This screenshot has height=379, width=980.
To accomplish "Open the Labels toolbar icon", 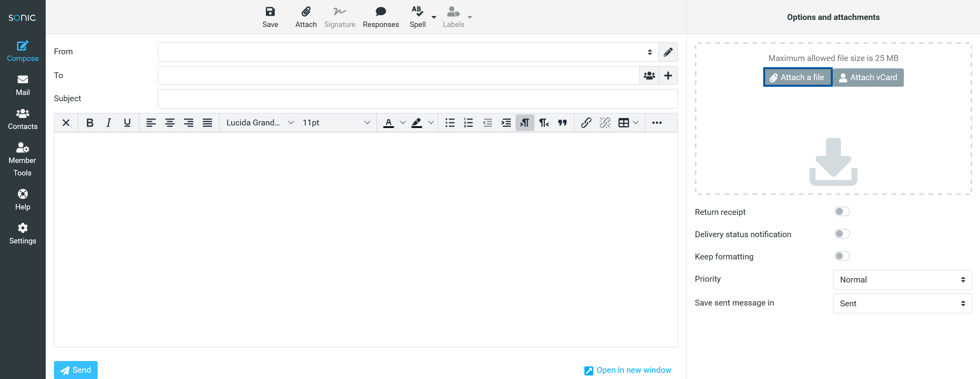I will (x=453, y=17).
